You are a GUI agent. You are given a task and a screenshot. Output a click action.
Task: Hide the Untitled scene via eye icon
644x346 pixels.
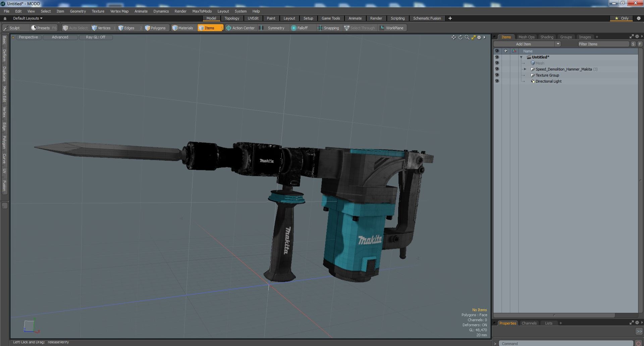coord(497,57)
